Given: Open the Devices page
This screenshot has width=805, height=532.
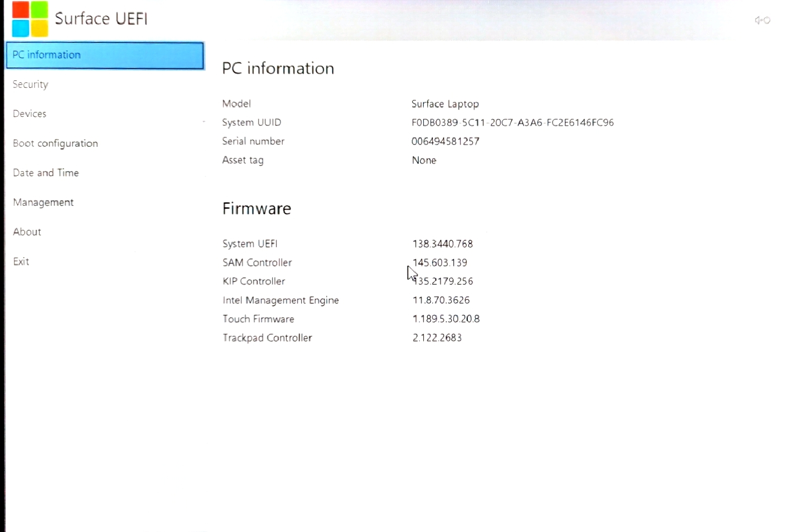Looking at the screenshot, I should coord(29,113).
